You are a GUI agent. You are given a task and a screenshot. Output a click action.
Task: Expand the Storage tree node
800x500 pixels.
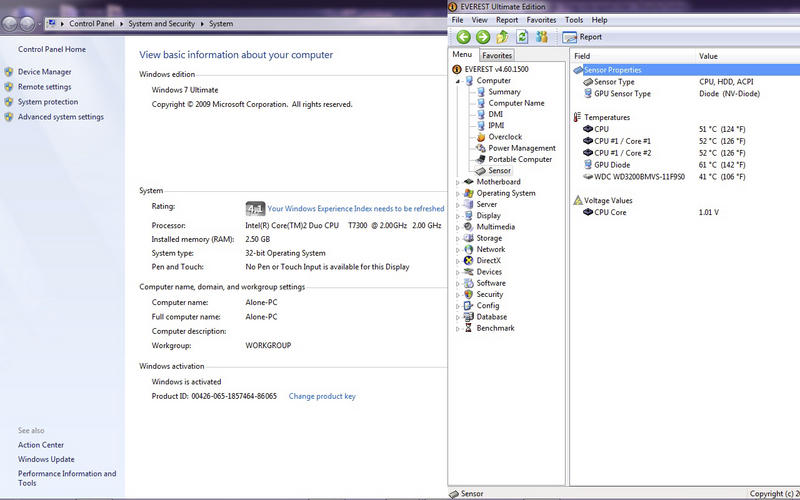click(458, 239)
